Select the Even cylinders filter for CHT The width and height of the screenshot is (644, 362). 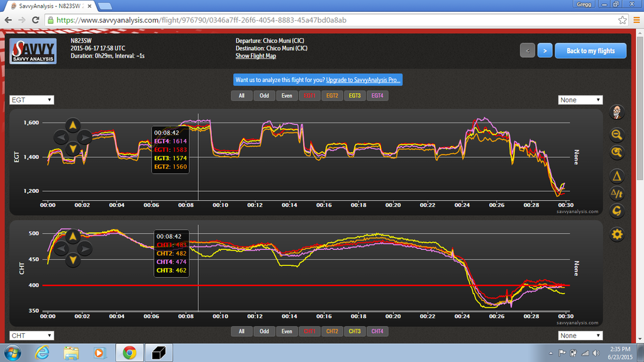click(x=286, y=331)
